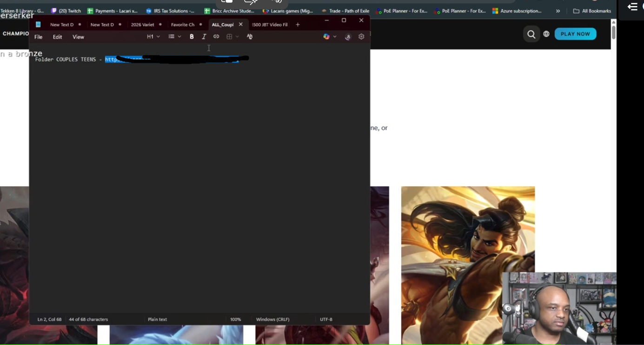
Task: Open the Trade - Path of Exile bookmark
Action: [x=345, y=11]
